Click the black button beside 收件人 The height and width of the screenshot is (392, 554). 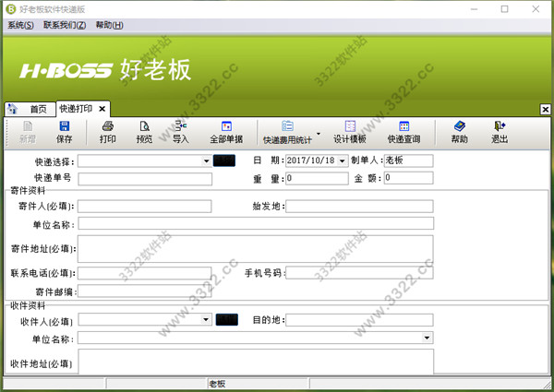click(x=227, y=320)
